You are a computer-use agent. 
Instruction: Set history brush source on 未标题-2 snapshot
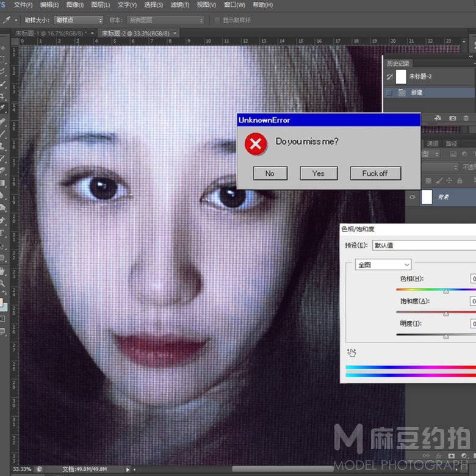click(389, 76)
